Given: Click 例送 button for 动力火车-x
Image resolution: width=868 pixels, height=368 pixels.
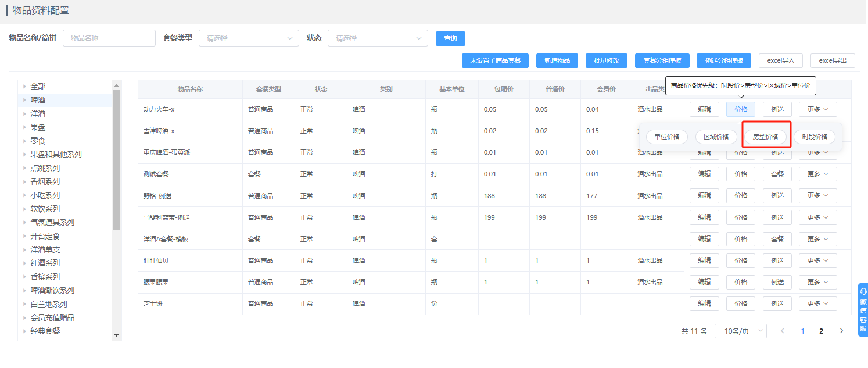Looking at the screenshot, I should tap(777, 109).
